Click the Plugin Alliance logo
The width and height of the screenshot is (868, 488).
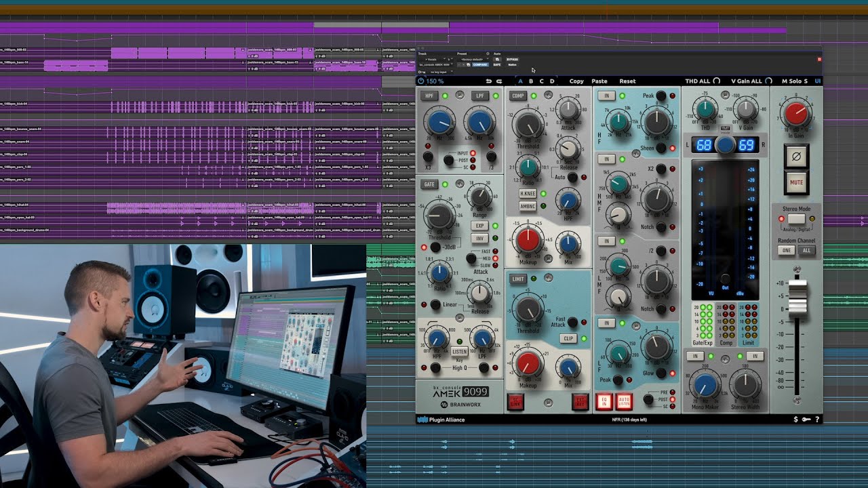pos(440,420)
